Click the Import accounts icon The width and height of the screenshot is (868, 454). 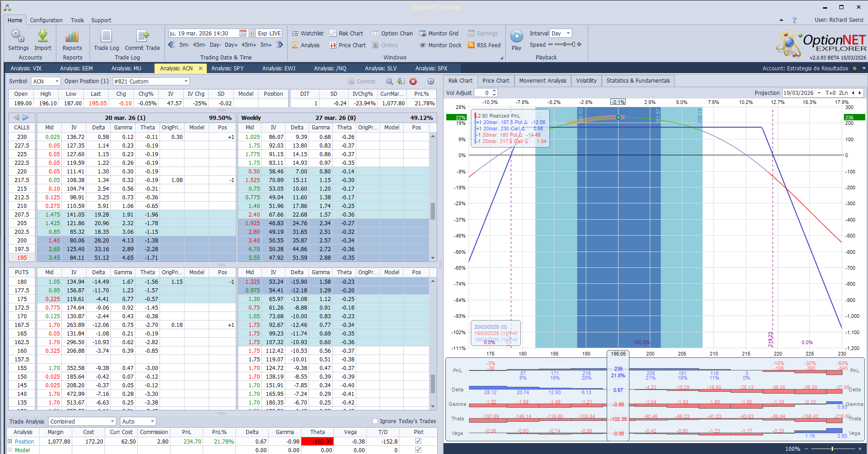pos(43,40)
